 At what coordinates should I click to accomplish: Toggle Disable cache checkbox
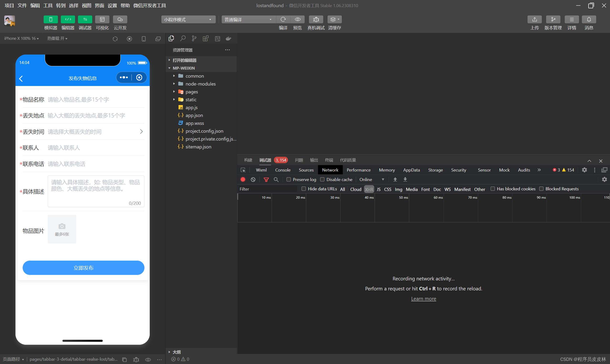coord(323,179)
